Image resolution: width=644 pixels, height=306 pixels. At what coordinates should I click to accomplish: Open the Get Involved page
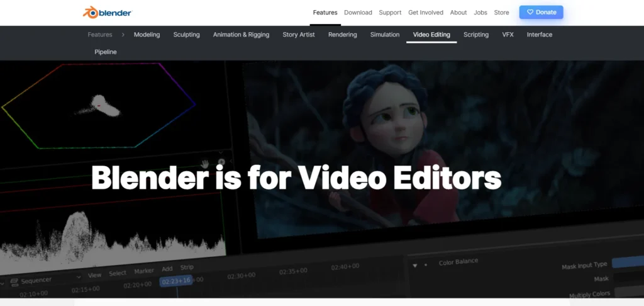pos(426,13)
